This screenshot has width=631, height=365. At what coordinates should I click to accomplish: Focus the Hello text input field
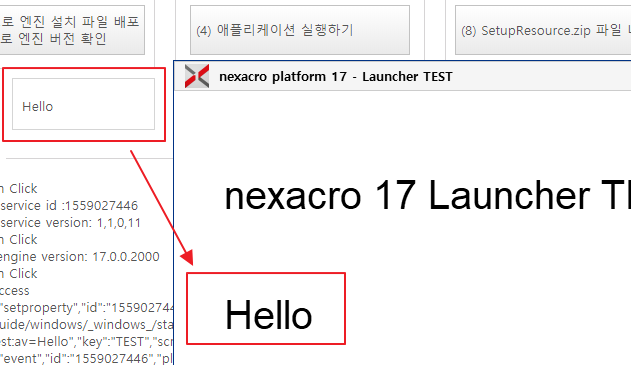(83, 104)
